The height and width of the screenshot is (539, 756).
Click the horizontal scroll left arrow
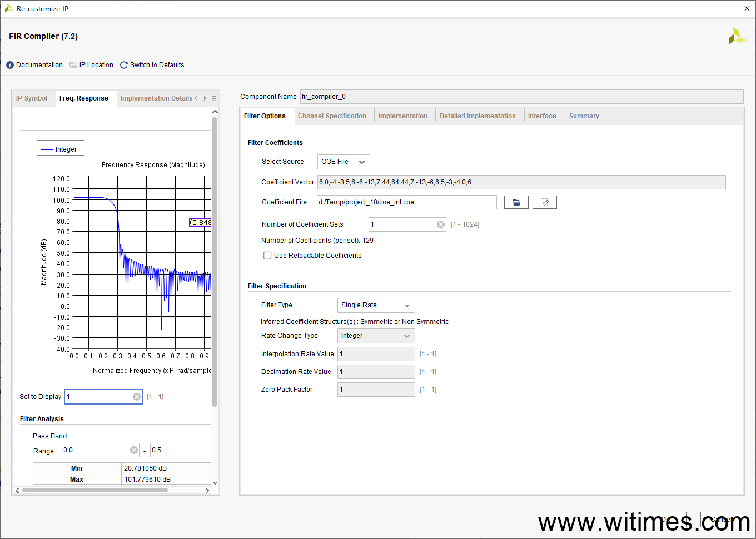17,490
